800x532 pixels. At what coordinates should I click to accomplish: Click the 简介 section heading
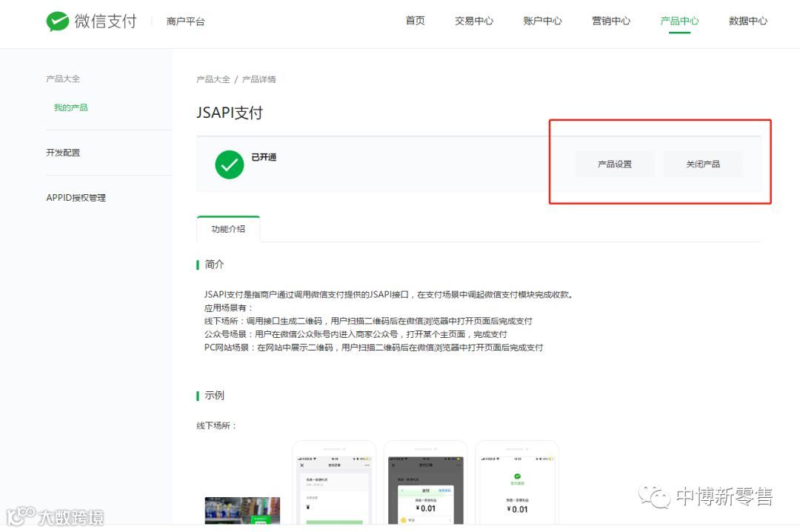[214, 265]
